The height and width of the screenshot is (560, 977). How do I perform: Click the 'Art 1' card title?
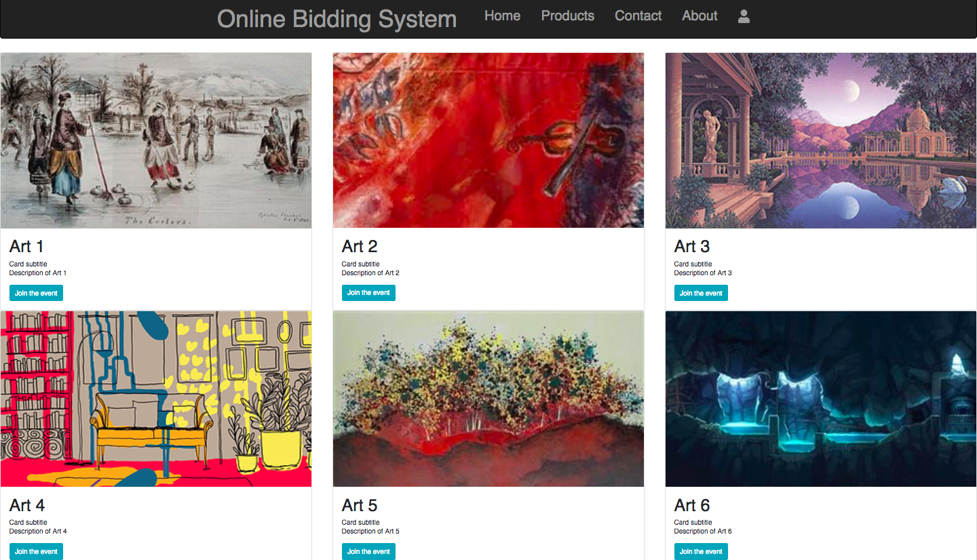click(x=26, y=246)
